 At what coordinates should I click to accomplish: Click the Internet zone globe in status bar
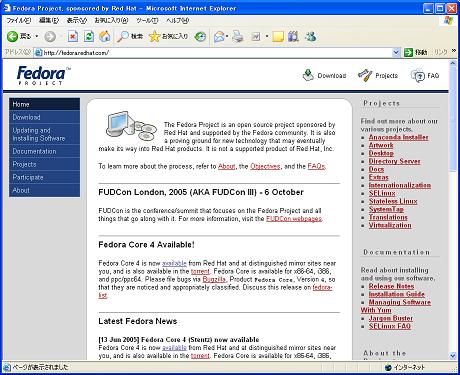pos(388,367)
